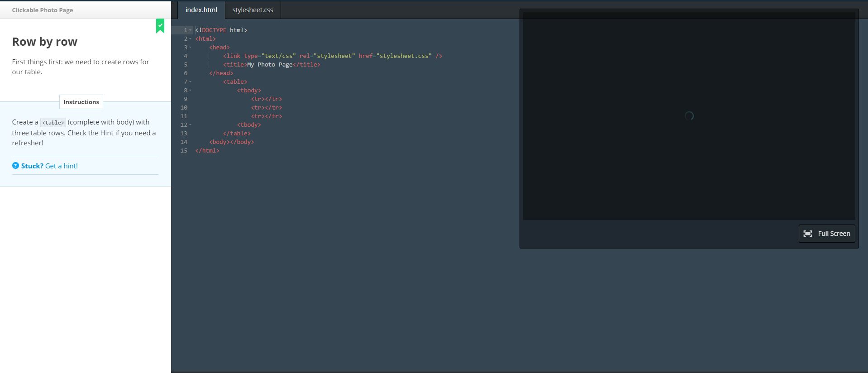The image size is (868, 373).
Task: Collapse the head section fold arrow
Action: click(191, 48)
